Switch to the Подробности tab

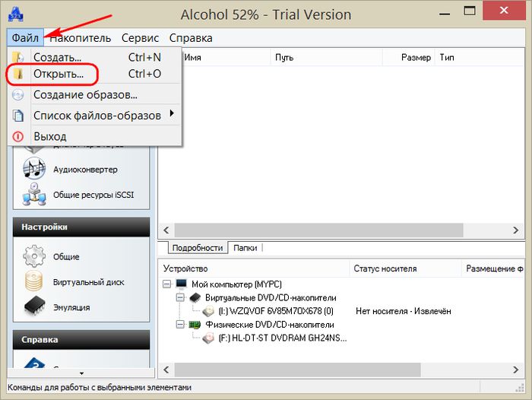tap(197, 247)
